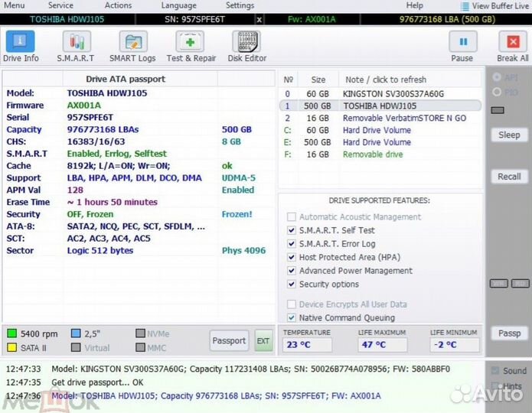
Task: Toggle S.M.A.R.T. Self Test checkbox
Action: pyautogui.click(x=291, y=230)
